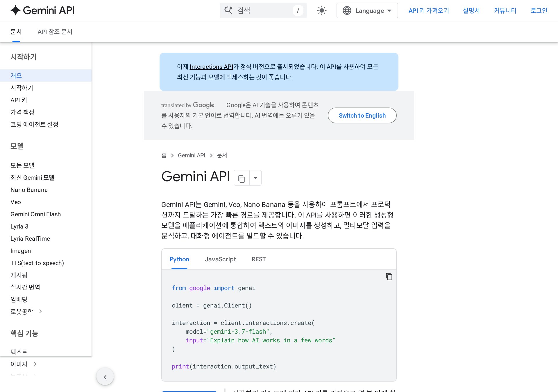The width and height of the screenshot is (558, 392).
Task: Open the API 키 sidebar item
Action: [x=19, y=100]
